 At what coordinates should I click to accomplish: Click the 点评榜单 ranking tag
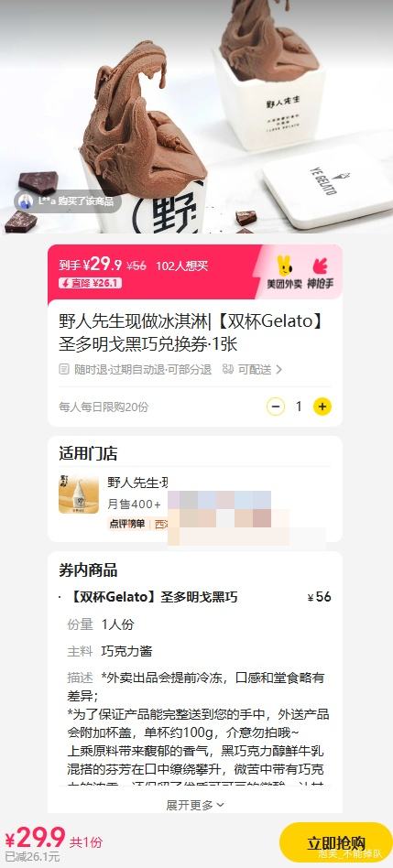click(126, 524)
